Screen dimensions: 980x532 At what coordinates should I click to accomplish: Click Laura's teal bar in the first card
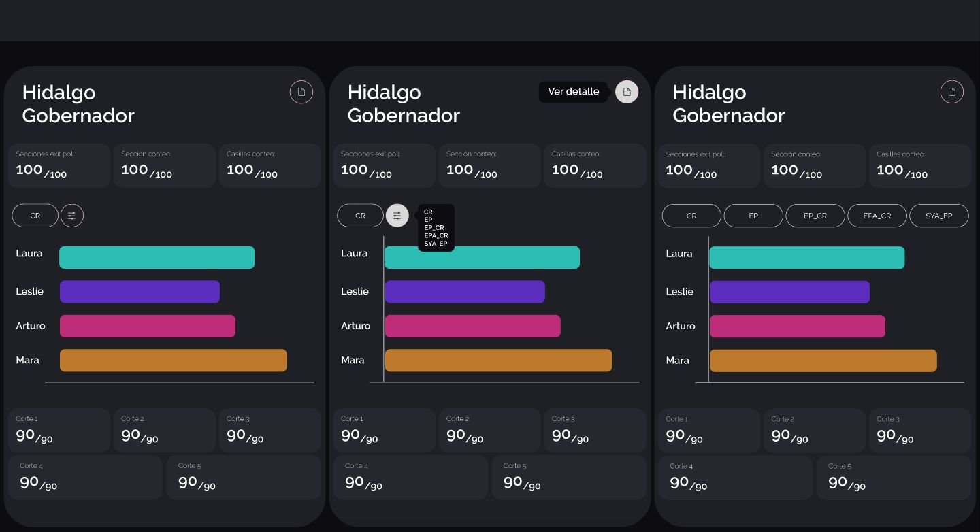[x=157, y=258]
